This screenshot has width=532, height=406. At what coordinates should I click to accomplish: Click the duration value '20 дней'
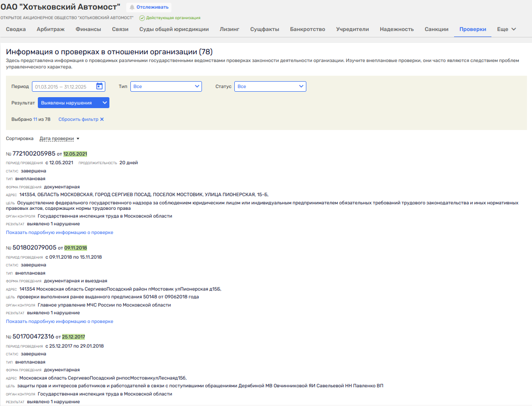tap(129, 162)
